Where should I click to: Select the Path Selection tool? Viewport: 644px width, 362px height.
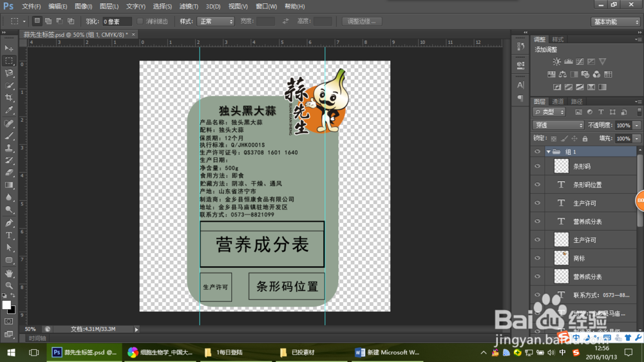[8, 247]
